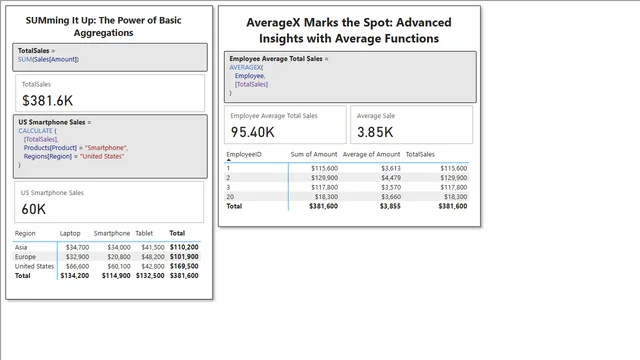Click United States Smartphone value $60,100
Screen dimensions: 640x360
click(x=119, y=266)
